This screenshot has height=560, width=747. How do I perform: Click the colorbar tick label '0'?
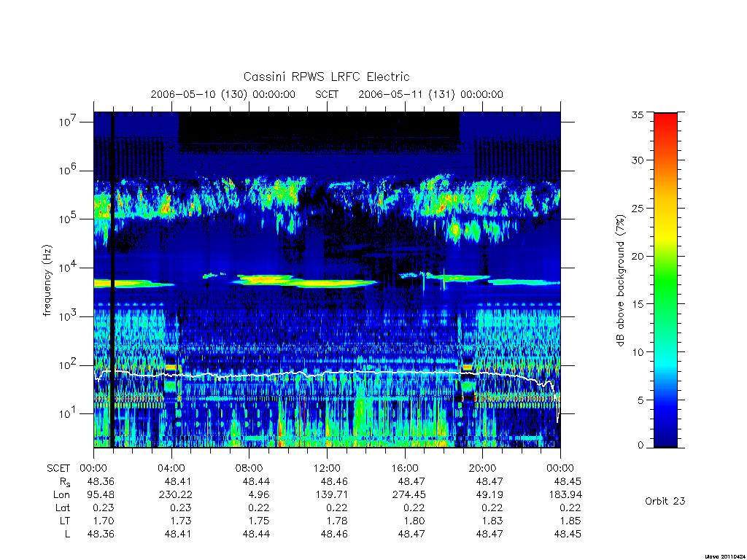640,445
